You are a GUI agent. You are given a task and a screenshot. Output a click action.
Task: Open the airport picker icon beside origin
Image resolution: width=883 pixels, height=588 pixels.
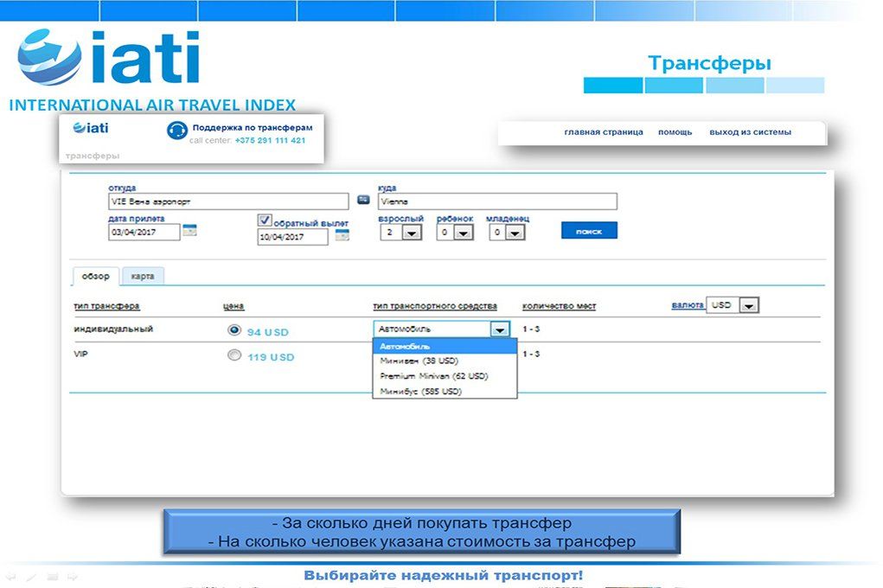point(363,200)
